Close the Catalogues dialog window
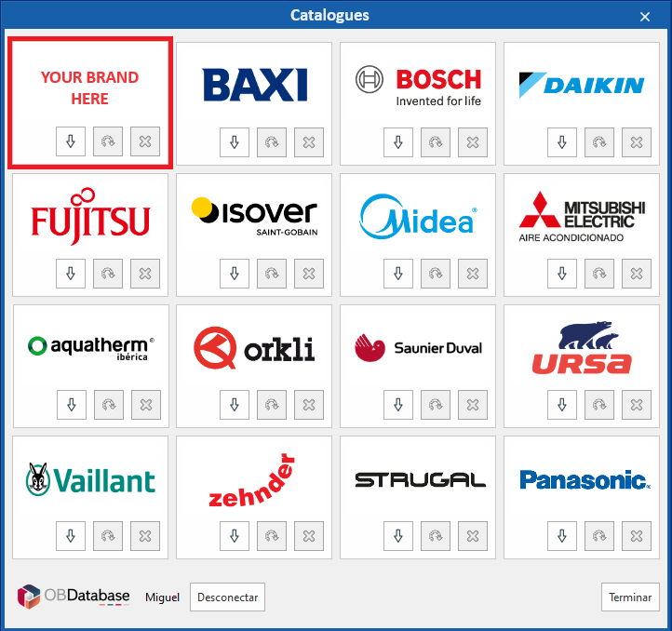 (645, 16)
